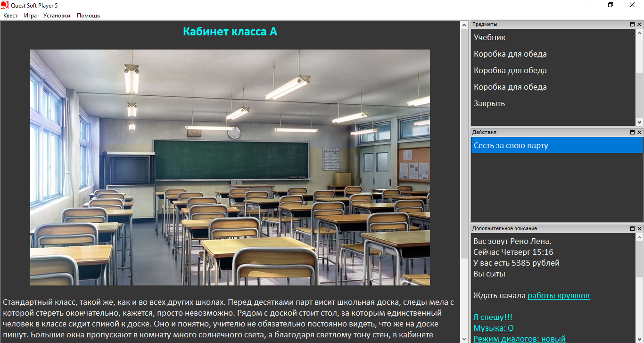
Task: Follow the работы кружков link
Action: coord(558,295)
